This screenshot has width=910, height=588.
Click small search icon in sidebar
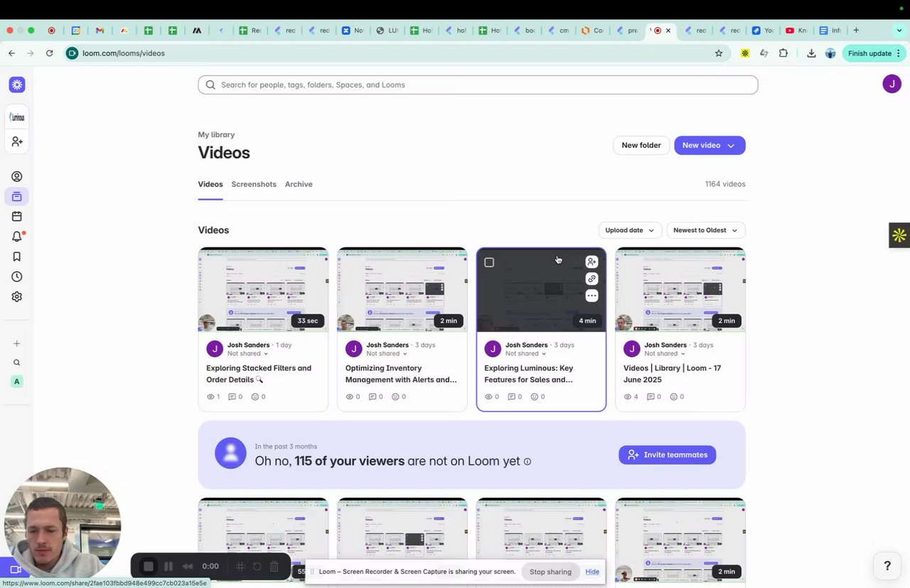click(x=17, y=363)
